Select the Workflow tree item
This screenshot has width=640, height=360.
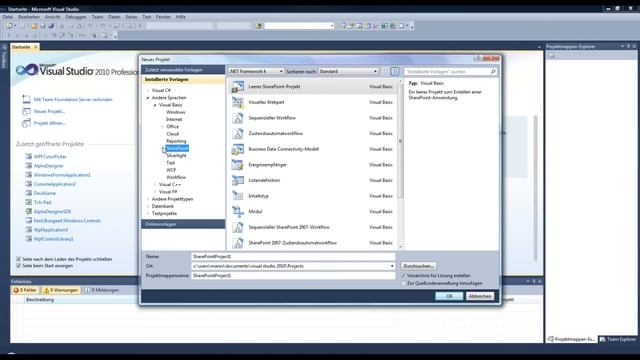[176, 177]
